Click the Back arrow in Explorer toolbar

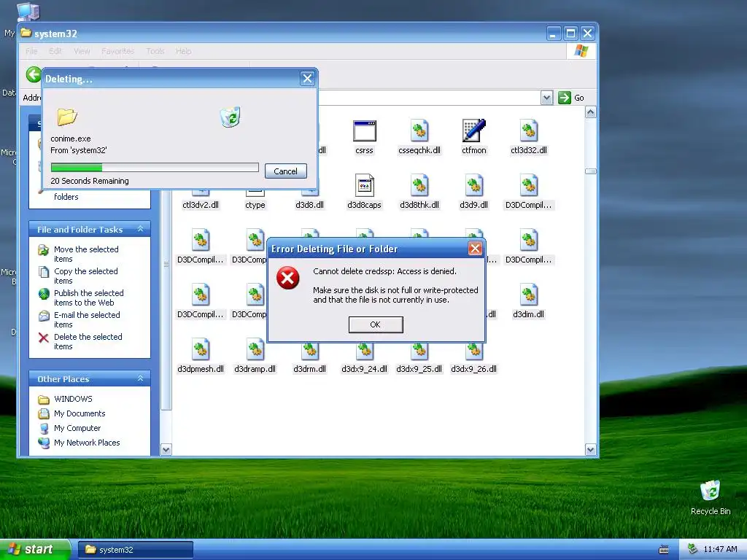34,75
